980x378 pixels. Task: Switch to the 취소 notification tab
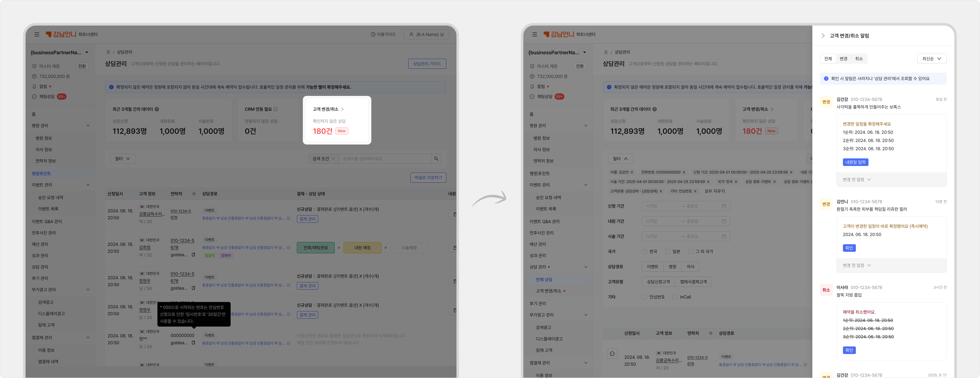click(x=859, y=59)
